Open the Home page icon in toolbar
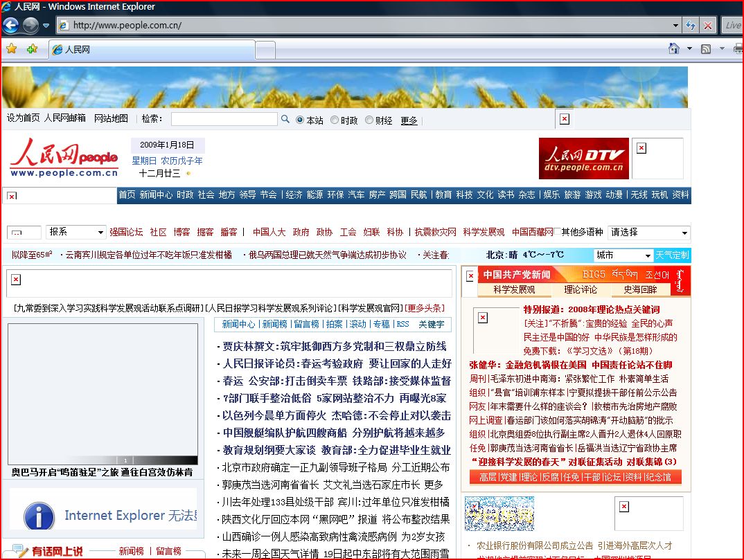744x560 pixels. click(x=673, y=48)
